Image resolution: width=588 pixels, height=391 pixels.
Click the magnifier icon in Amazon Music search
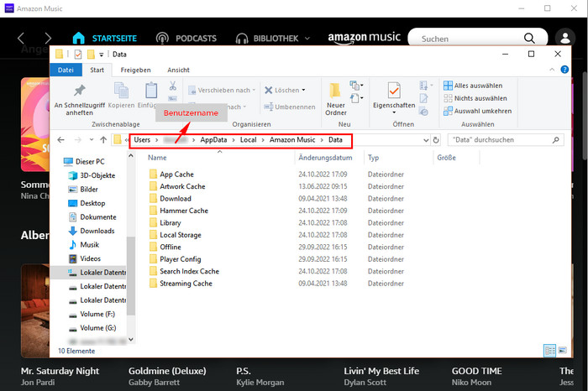[x=529, y=39]
